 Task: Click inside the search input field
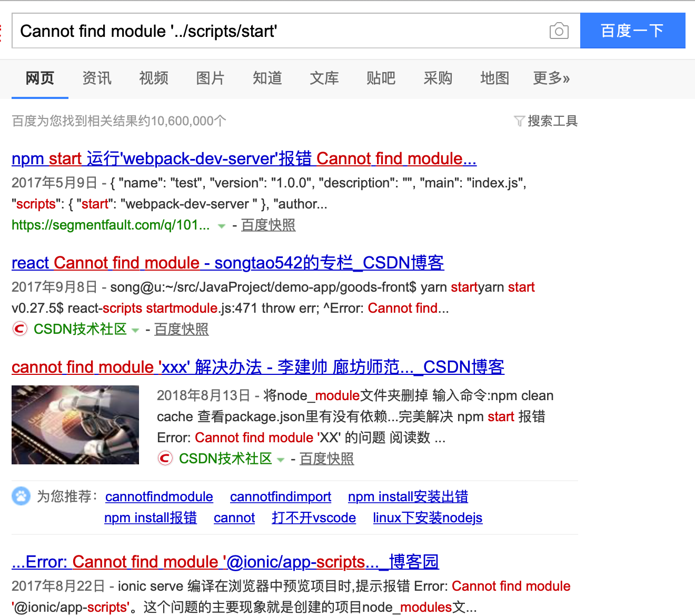pyautogui.click(x=263, y=31)
